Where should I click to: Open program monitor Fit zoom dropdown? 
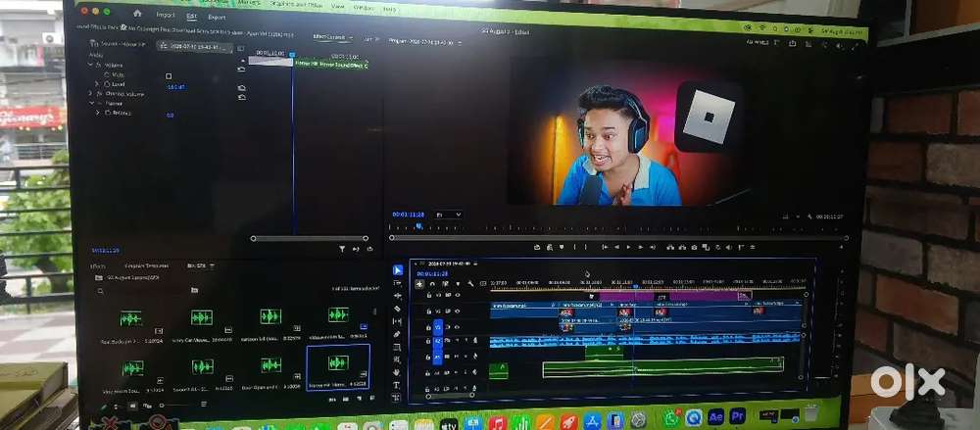(449, 215)
